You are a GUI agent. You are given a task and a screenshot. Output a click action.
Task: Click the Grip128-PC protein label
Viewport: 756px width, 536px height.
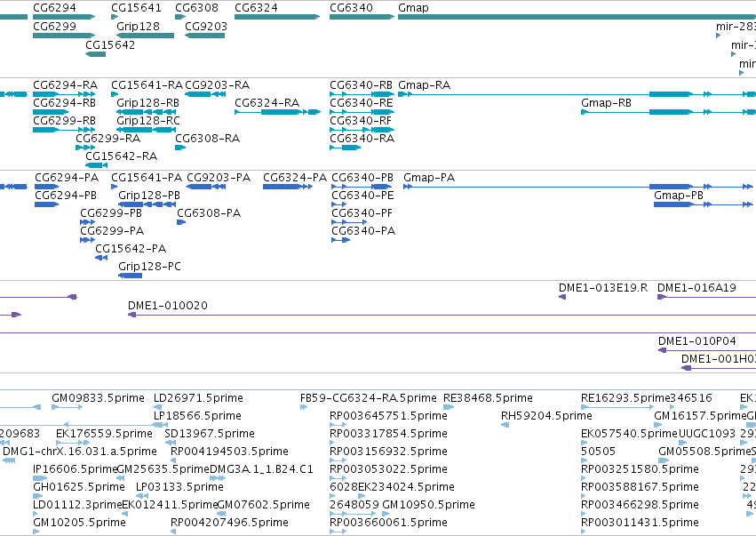pyautogui.click(x=149, y=267)
